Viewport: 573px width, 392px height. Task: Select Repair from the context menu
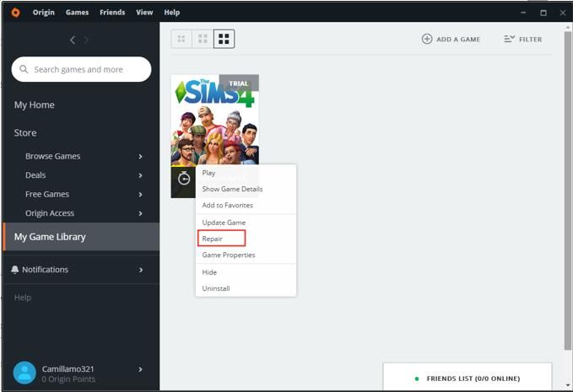click(213, 239)
